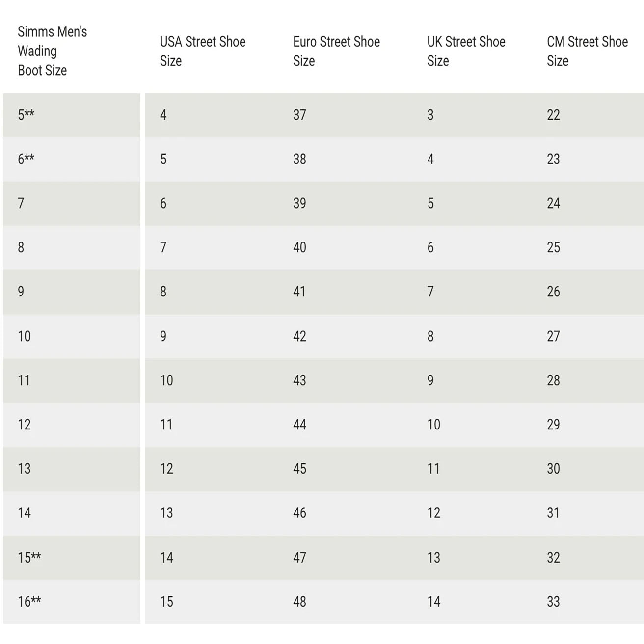Viewport: 644px width, 644px height.
Task: Click the Euro Street Shoe Size header
Action: (336, 51)
